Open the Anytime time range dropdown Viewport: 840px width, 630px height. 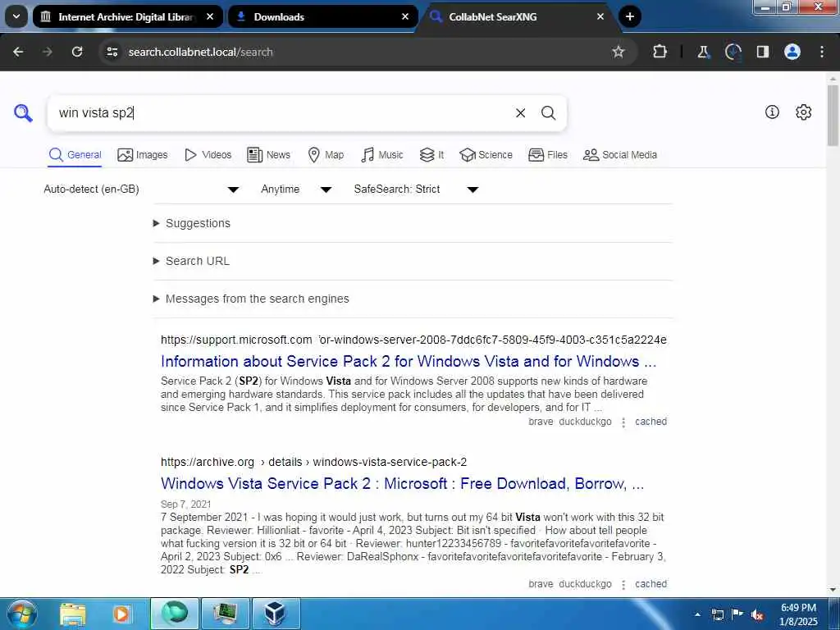point(296,189)
